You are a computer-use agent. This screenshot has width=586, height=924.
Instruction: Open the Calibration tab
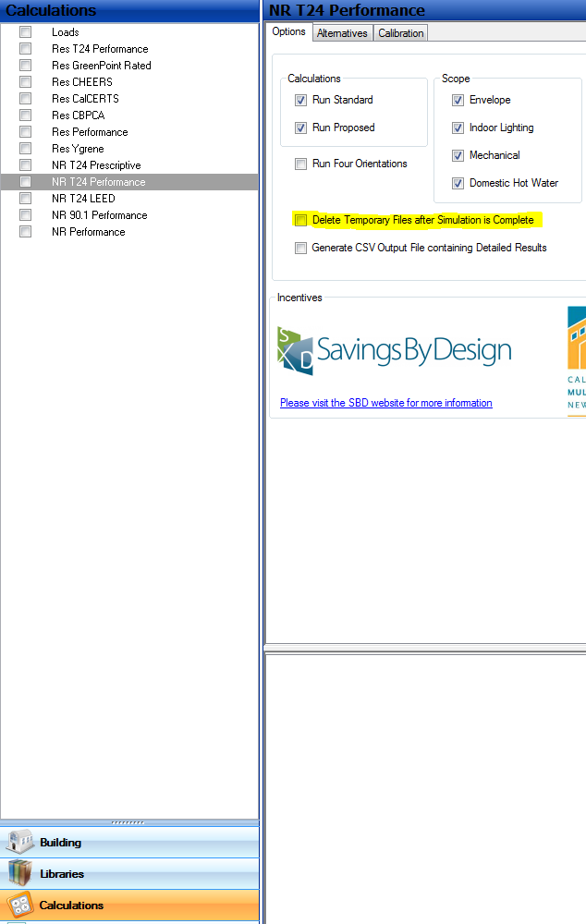401,33
